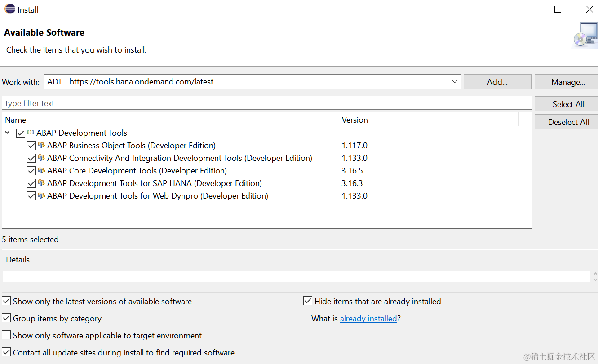Open the Work with site dropdown arrow

(x=455, y=82)
